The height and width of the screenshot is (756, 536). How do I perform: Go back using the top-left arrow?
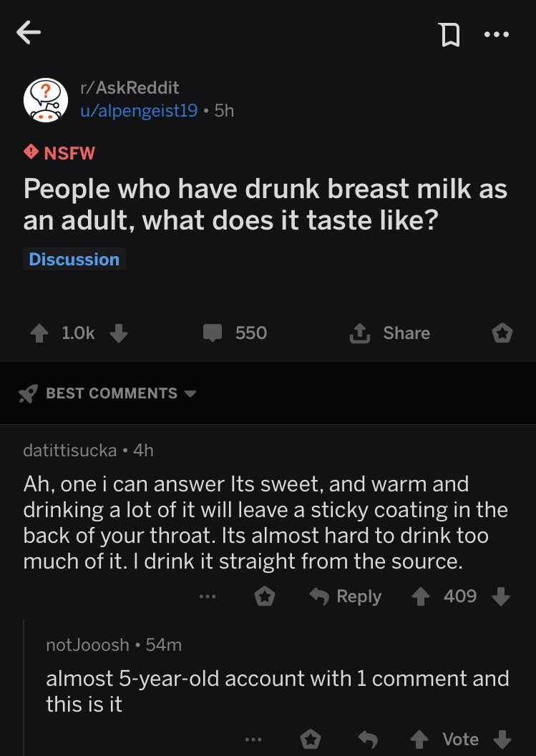[29, 33]
